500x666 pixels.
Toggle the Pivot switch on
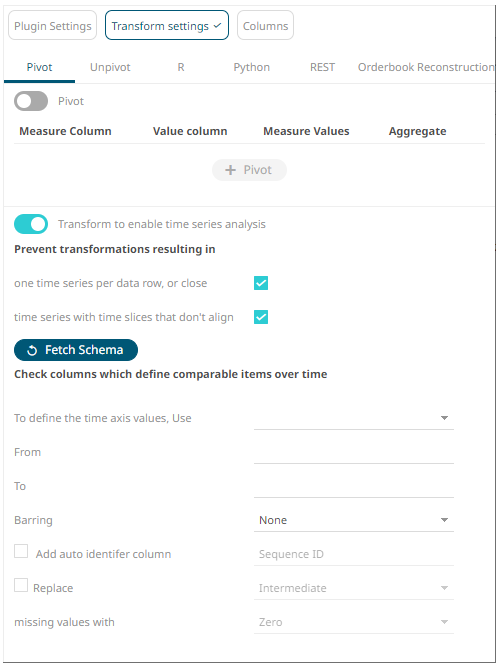(31, 101)
